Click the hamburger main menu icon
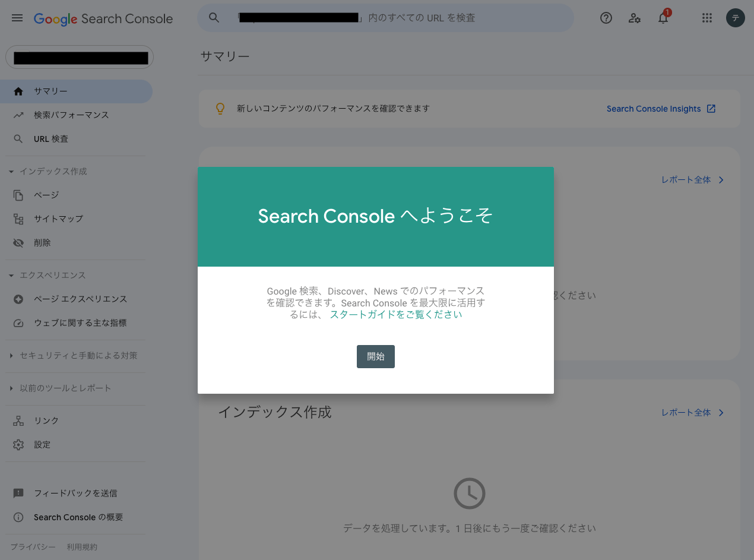Image resolution: width=754 pixels, height=560 pixels. (17, 18)
